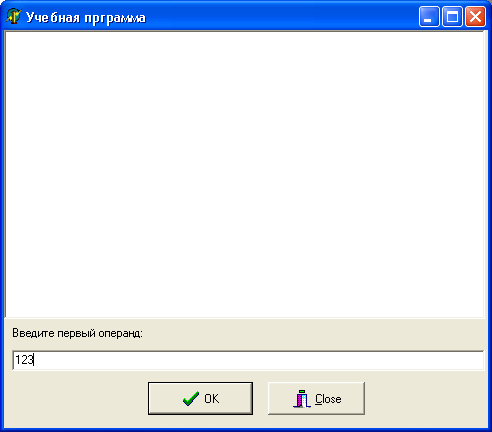Image resolution: width=492 pixels, height=432 pixels.
Task: Close the window using the red X
Action: pyautogui.click(x=475, y=16)
